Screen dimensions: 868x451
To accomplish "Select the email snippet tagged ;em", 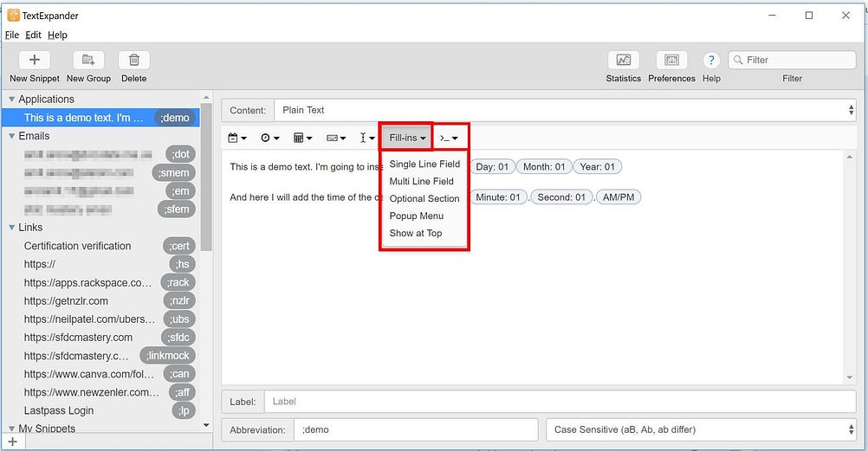I will pos(100,191).
